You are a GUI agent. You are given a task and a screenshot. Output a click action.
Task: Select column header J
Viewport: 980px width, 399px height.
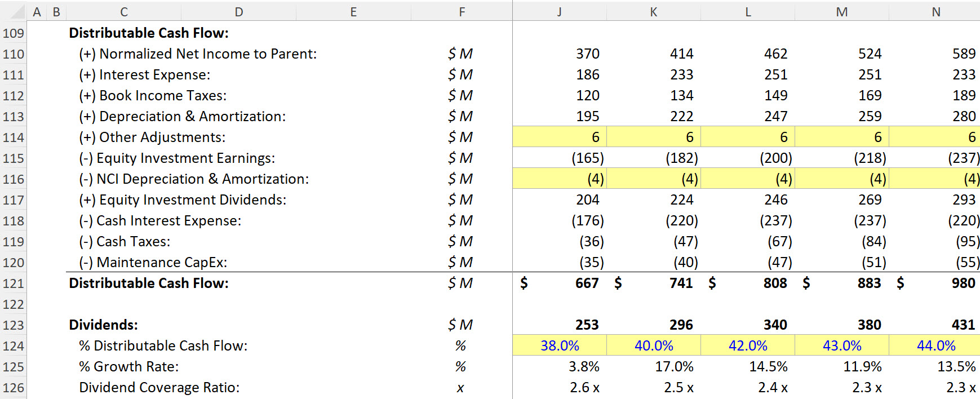[560, 12]
